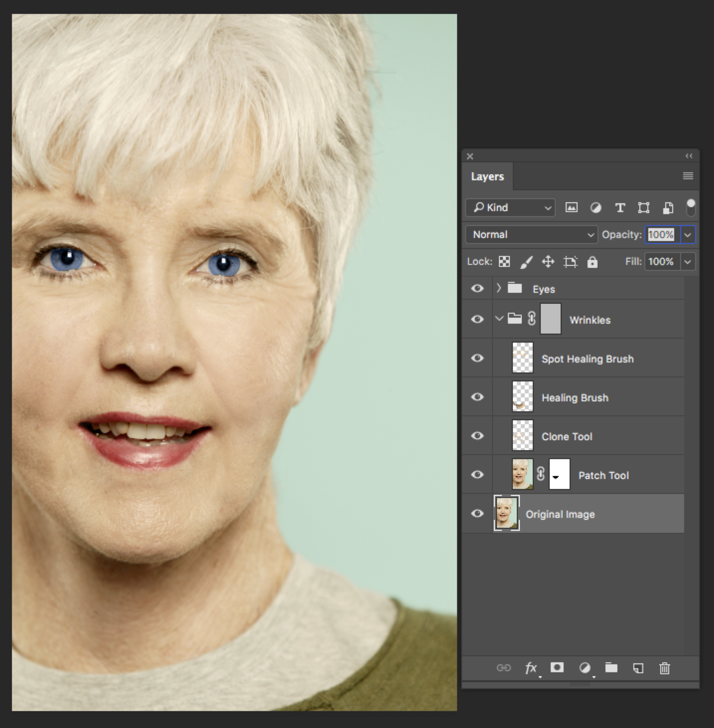Click the Healing Brush layer thumbnail
This screenshot has width=714, height=728.
coord(522,396)
